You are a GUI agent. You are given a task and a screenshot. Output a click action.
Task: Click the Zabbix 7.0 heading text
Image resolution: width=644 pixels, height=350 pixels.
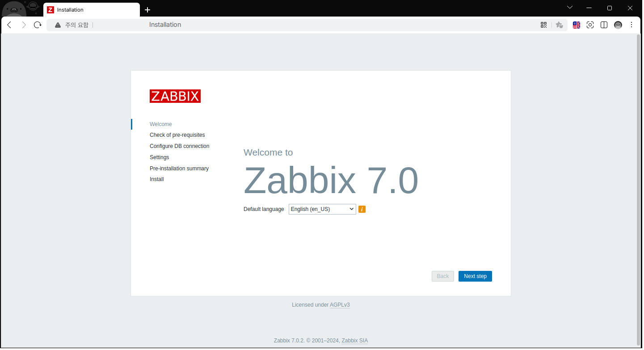coord(331,181)
